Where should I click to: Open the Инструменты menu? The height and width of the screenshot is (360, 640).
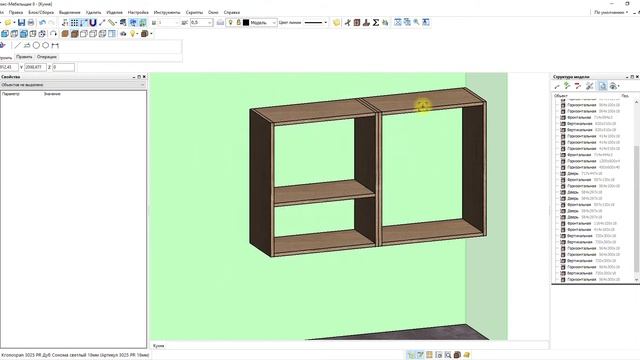(x=167, y=13)
